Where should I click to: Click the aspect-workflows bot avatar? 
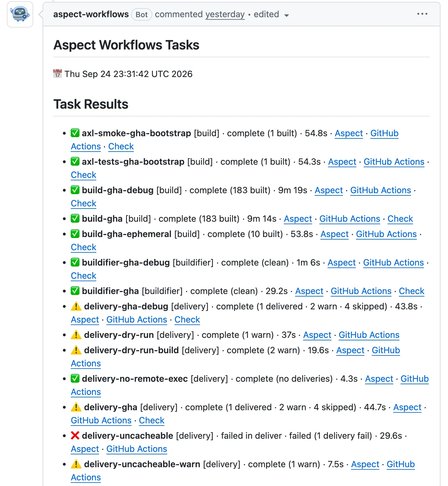pos(20,14)
